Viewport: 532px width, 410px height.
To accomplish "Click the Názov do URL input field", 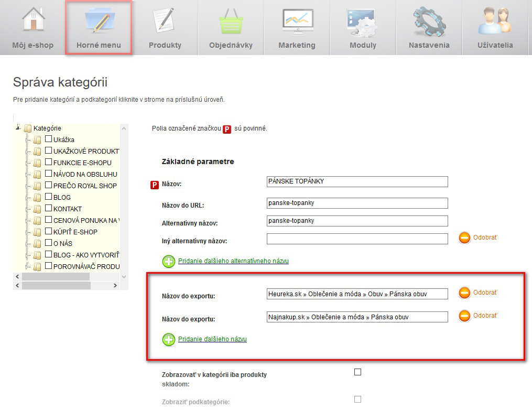I will coord(357,203).
